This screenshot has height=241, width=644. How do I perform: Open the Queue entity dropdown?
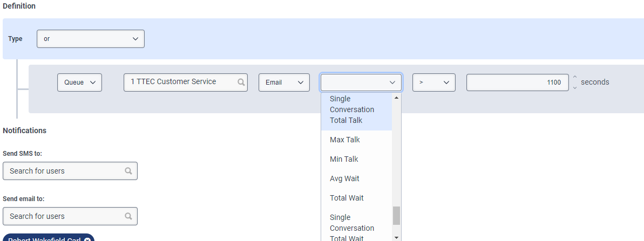(79, 82)
